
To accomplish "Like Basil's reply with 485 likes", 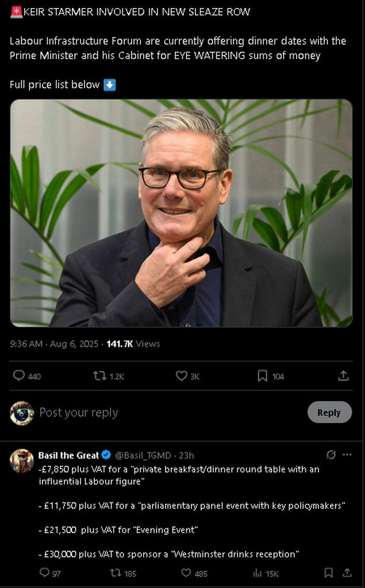I will point(186,572).
